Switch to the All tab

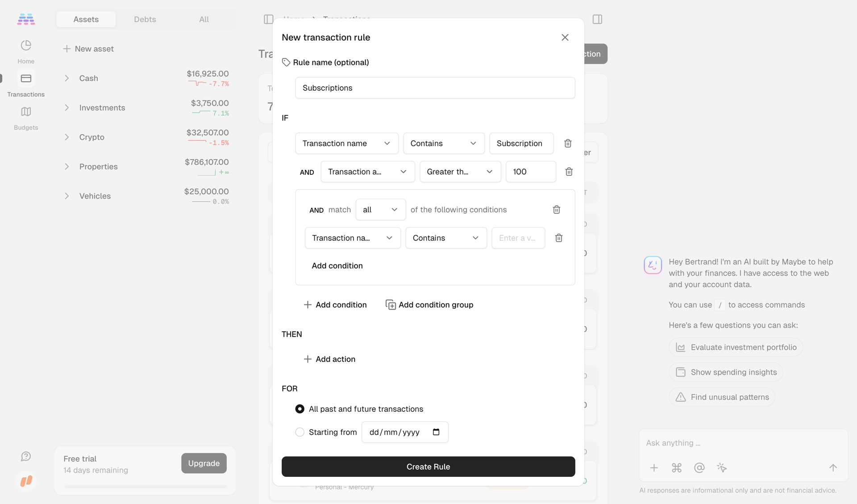(x=204, y=19)
